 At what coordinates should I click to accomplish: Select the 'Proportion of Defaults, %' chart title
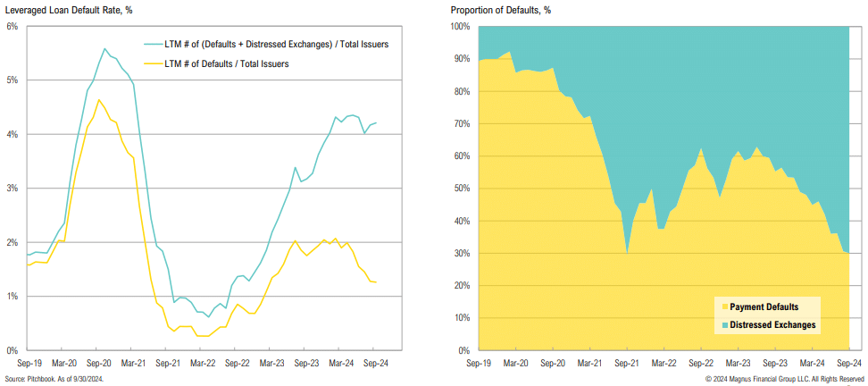pos(501,10)
